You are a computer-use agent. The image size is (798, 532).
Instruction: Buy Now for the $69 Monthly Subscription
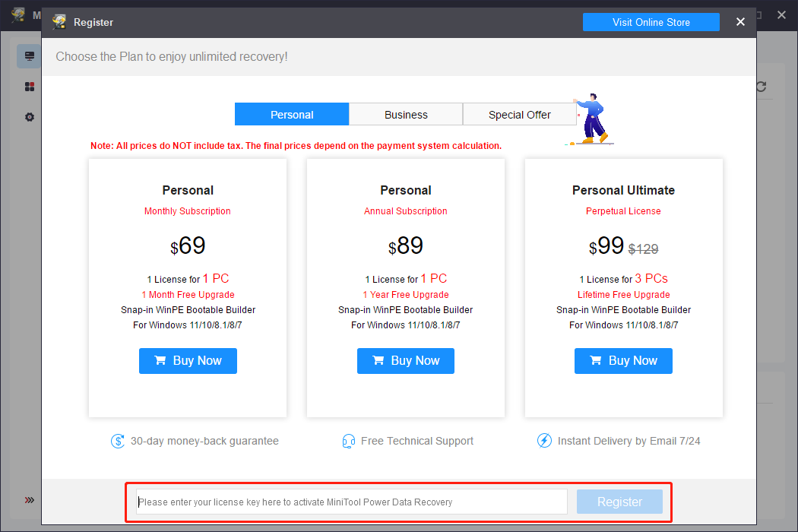pyautogui.click(x=188, y=361)
